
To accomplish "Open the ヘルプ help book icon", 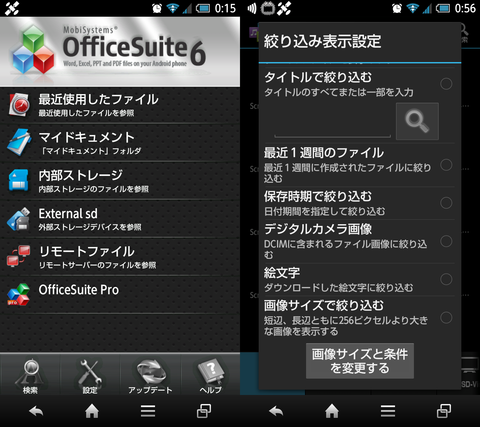I will point(211,375).
